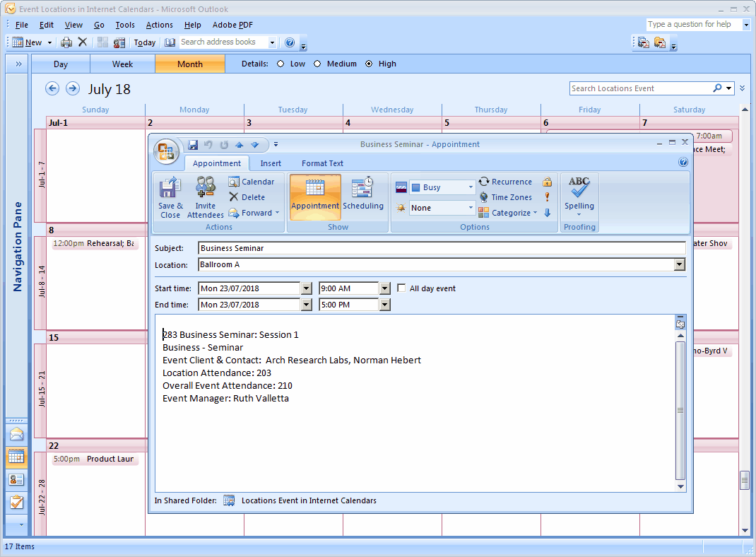Click the New button in the toolbar
Viewport: 756px width, 557px height.
[28, 42]
